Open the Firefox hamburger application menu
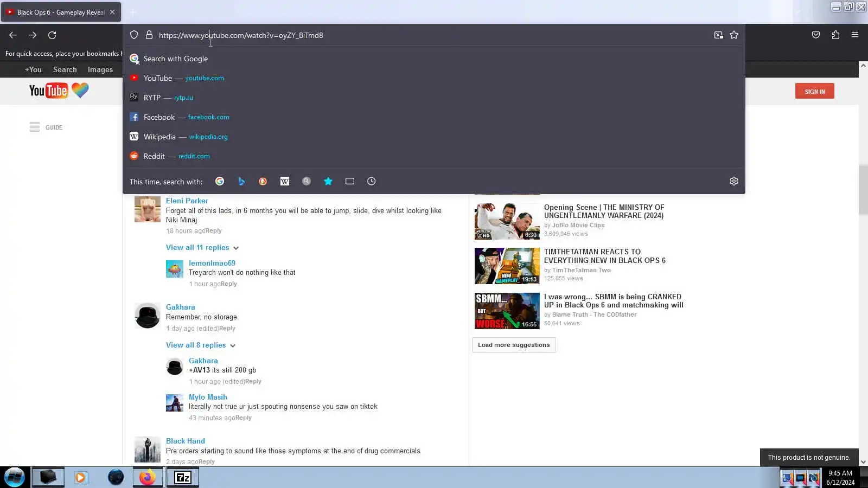The image size is (868, 488). [855, 35]
